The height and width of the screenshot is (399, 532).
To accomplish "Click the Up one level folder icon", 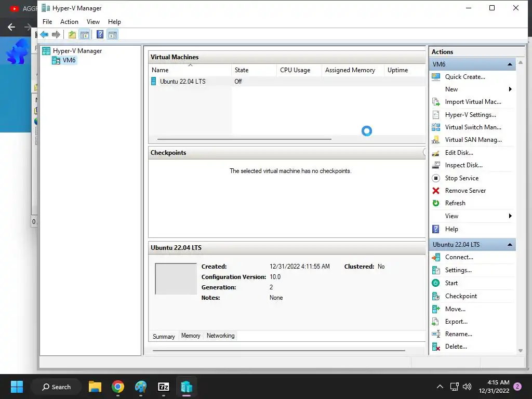I will tap(72, 34).
